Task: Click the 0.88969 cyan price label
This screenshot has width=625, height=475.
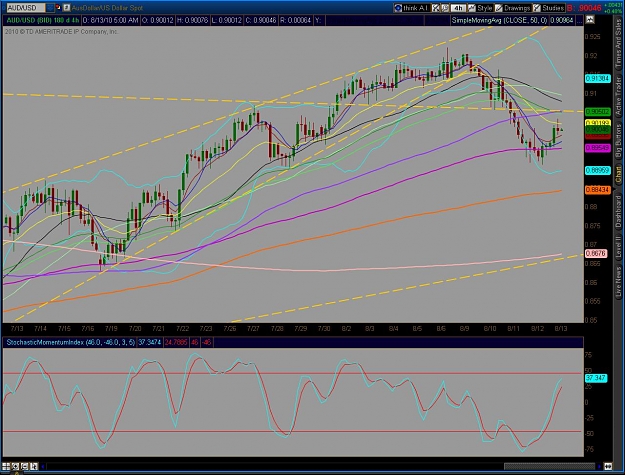Action: click(x=597, y=170)
